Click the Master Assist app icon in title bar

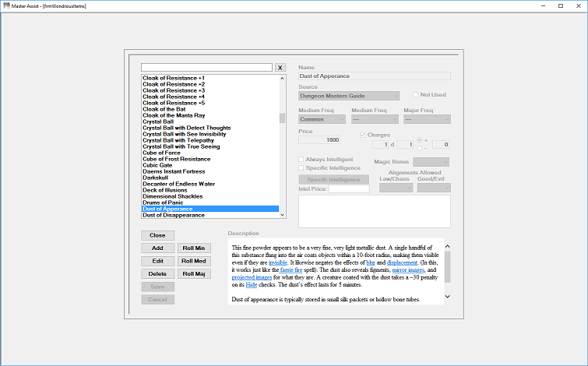6,5
